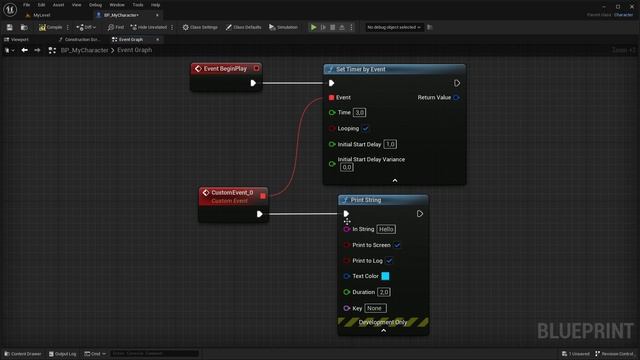This screenshot has width=640, height=360.
Task: Open play mode options dots
Action: click(351, 27)
